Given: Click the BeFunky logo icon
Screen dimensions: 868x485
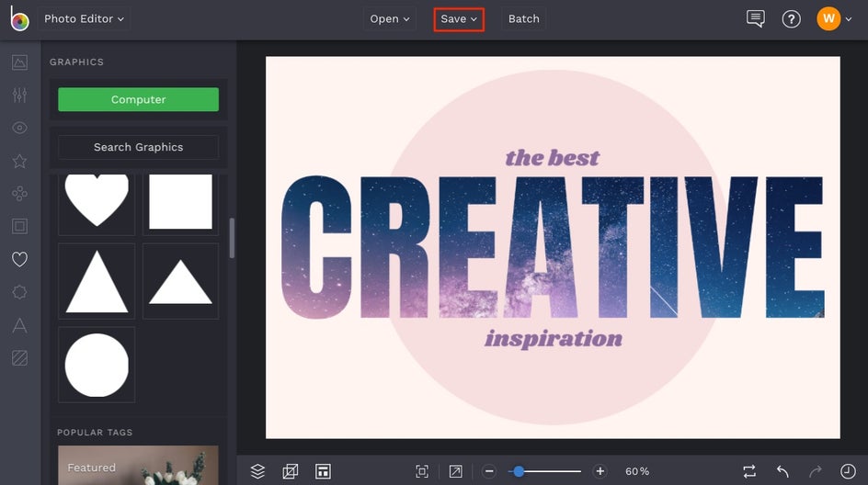Looking at the screenshot, I should (x=19, y=18).
